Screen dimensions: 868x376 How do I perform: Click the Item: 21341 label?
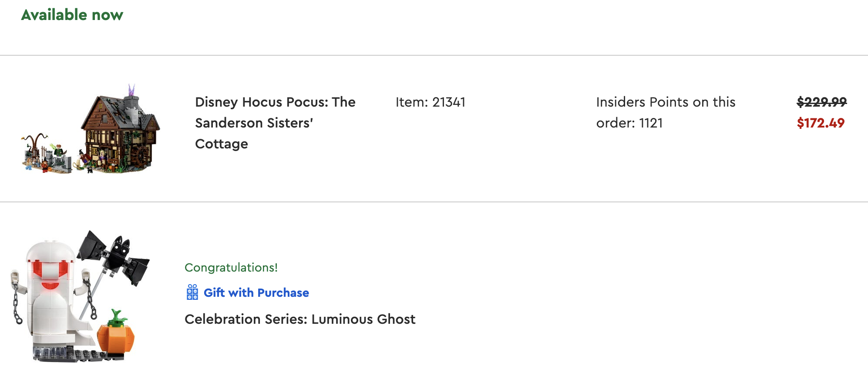pos(430,102)
